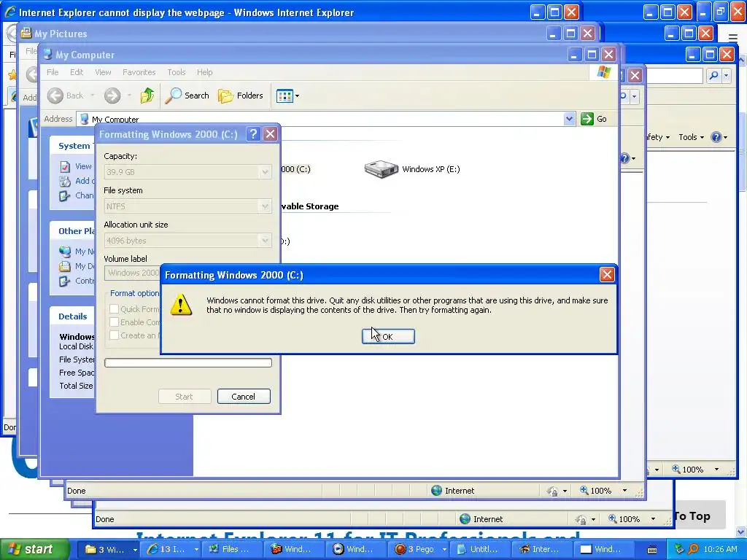Viewport: 747px width, 560px height.
Task: Click the Windows flag logo in My Computer
Action: click(x=603, y=72)
